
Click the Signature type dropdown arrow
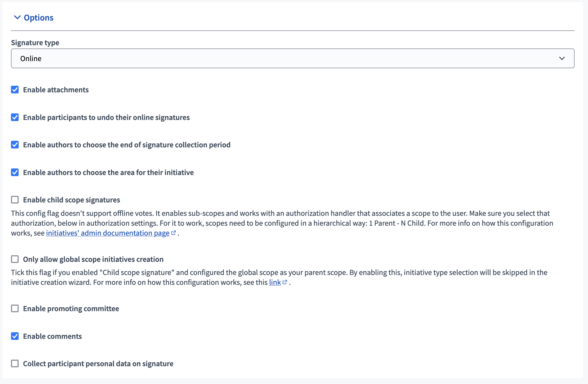point(562,58)
